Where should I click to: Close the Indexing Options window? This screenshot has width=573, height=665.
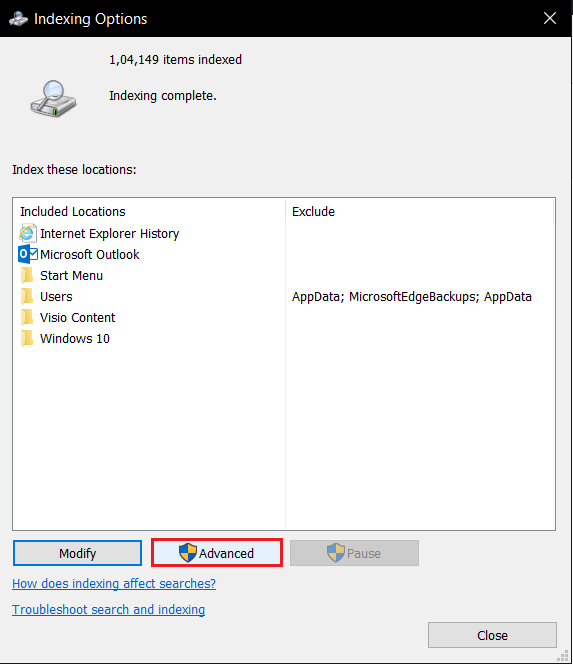point(550,18)
